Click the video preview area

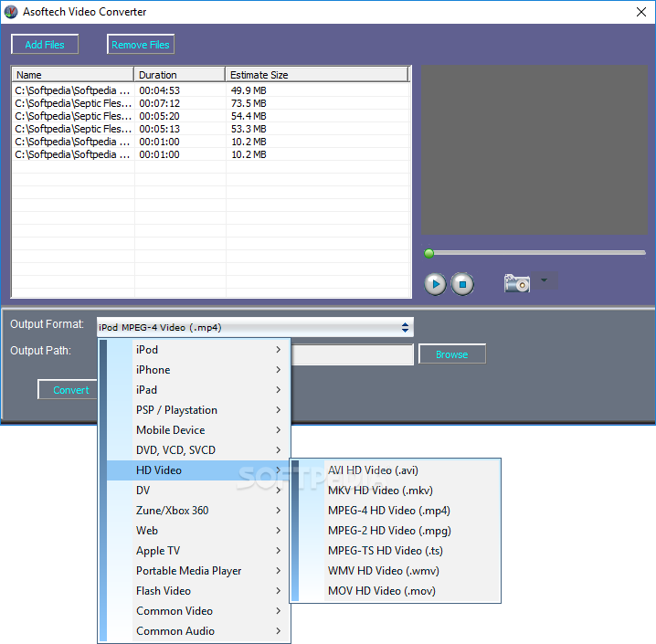[x=534, y=150]
